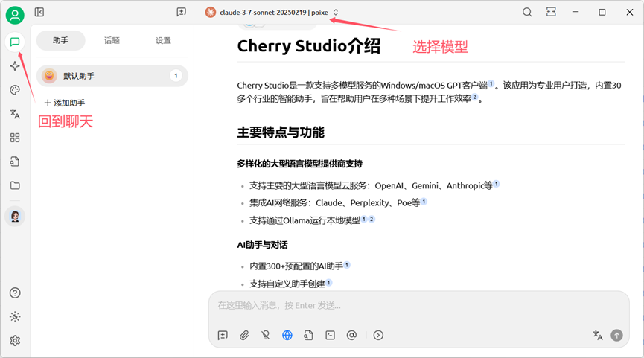Click '多样化的大型语言模型提供商支持' text

click(299, 164)
